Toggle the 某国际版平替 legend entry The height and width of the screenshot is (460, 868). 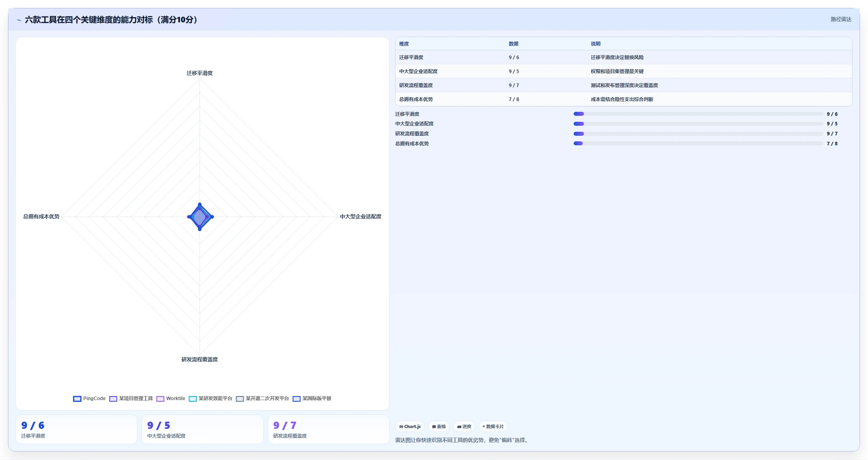tap(312, 399)
